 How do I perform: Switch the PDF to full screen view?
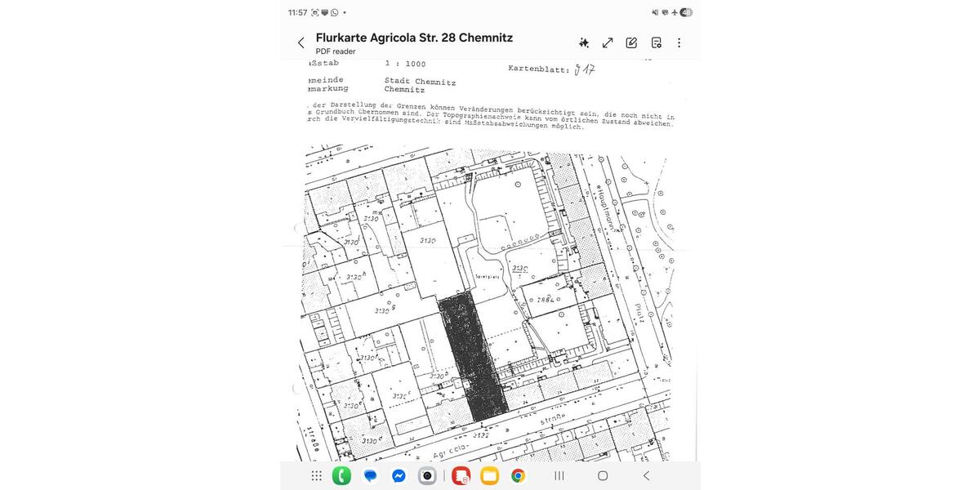[x=608, y=42]
